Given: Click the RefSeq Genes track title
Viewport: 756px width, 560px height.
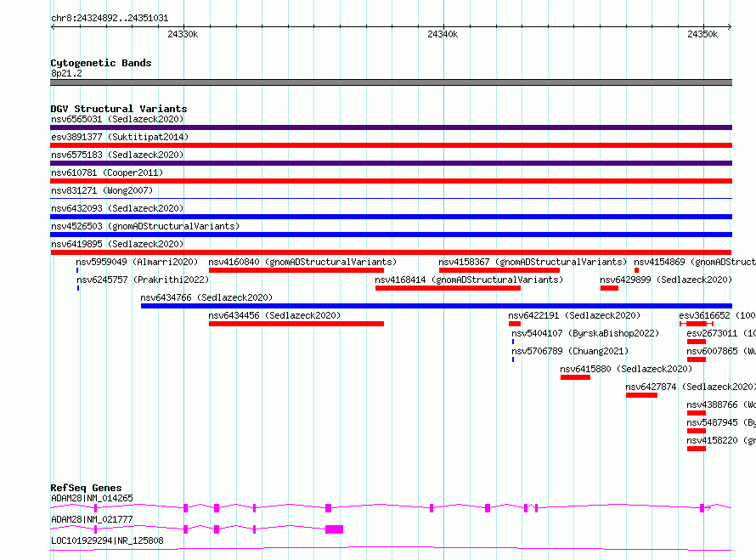Looking at the screenshot, I should pyautogui.click(x=86, y=488).
